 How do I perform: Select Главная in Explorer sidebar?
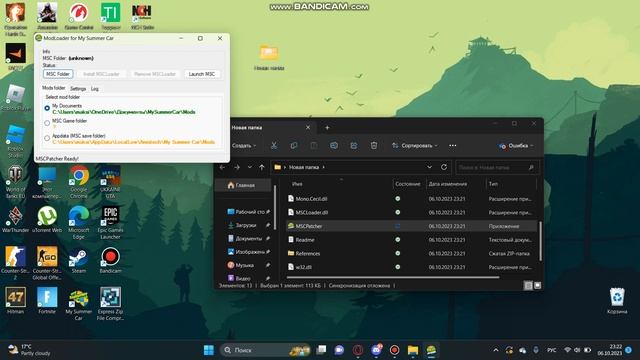pos(242,185)
